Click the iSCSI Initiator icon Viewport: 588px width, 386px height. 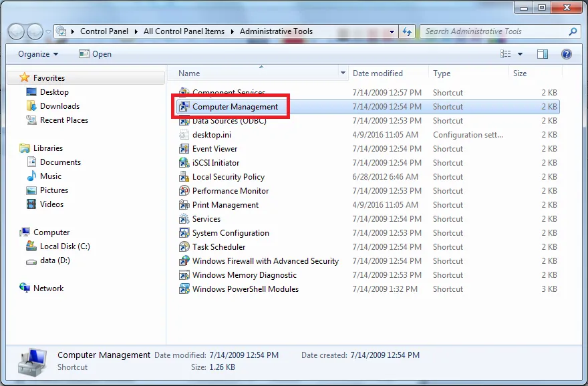[184, 163]
